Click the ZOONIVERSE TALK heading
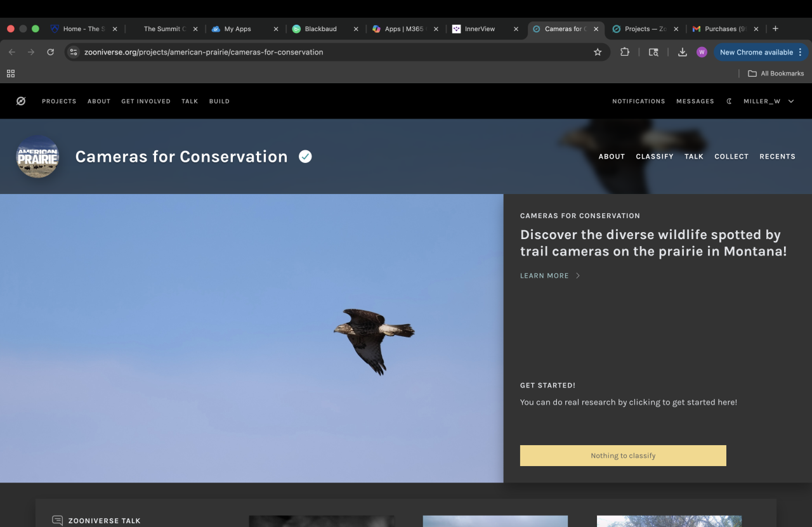This screenshot has height=527, width=812. point(104,521)
